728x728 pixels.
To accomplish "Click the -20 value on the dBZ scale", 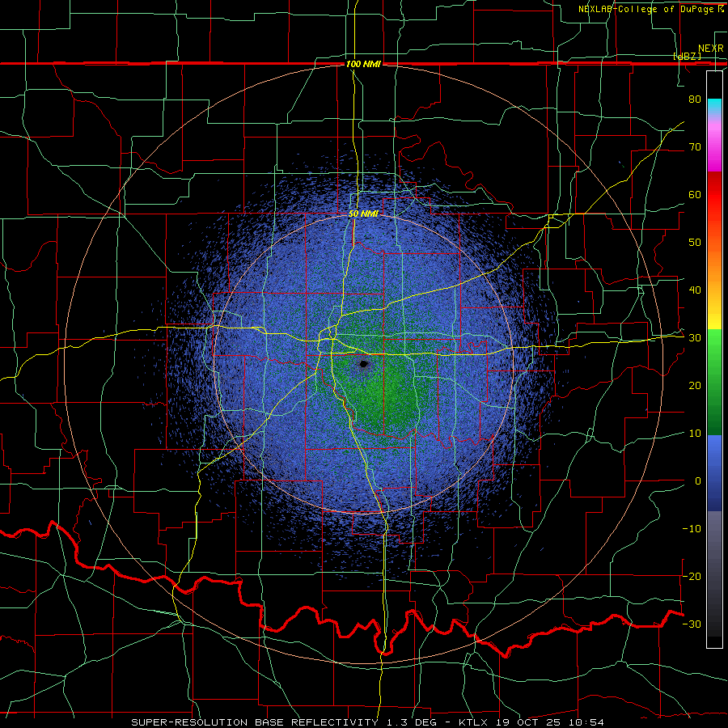I will click(x=692, y=576).
